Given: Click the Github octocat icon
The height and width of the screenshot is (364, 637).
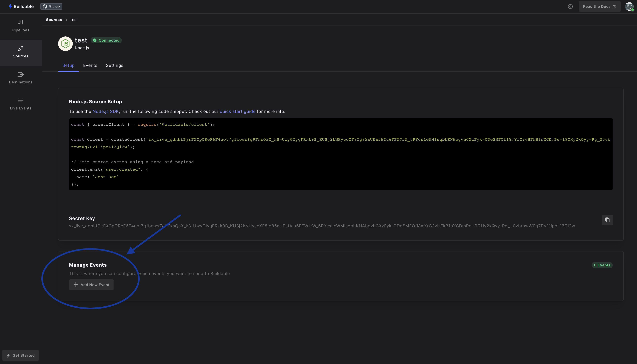Looking at the screenshot, I should (45, 7).
